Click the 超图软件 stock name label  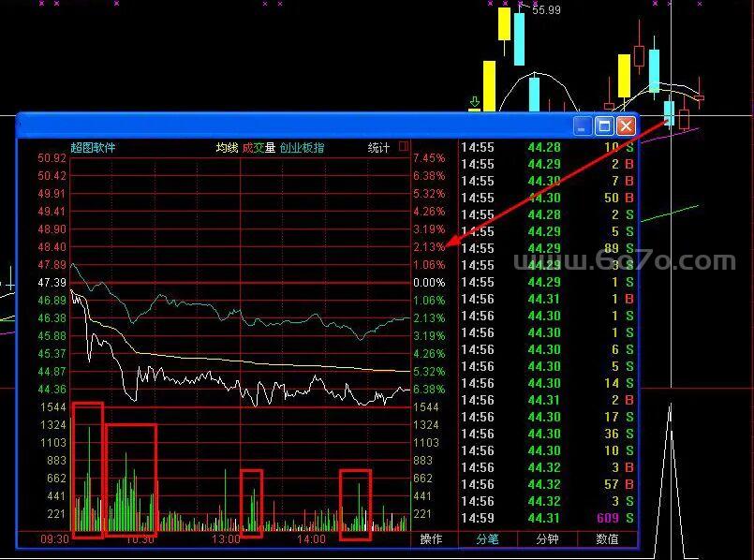94,148
